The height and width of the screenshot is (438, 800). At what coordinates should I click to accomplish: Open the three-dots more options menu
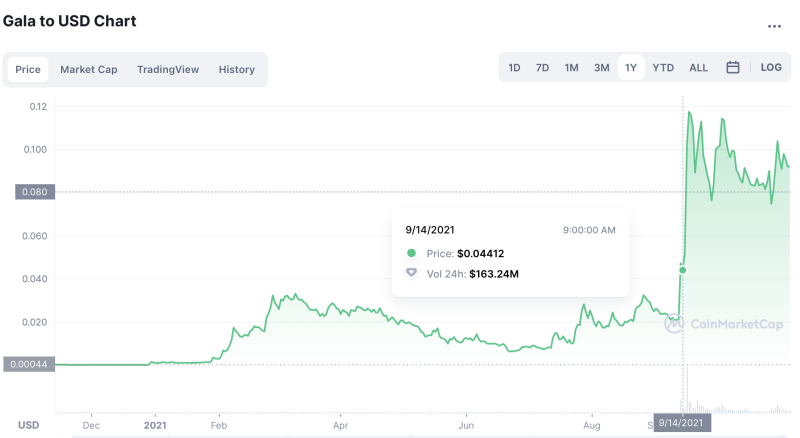[774, 26]
